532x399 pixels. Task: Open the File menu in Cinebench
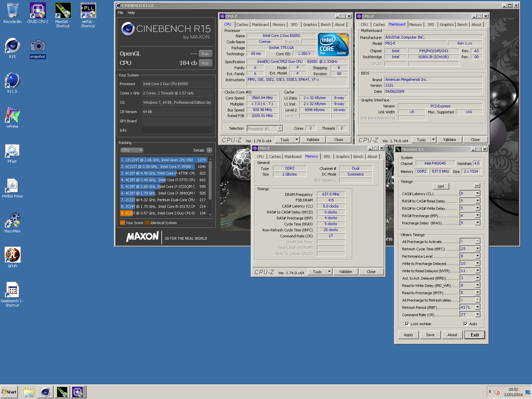pyautogui.click(x=120, y=13)
